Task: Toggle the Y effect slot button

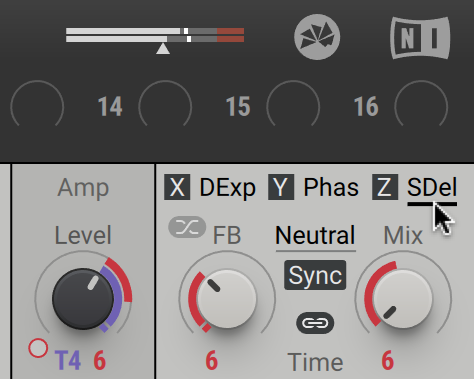Action: (x=281, y=187)
